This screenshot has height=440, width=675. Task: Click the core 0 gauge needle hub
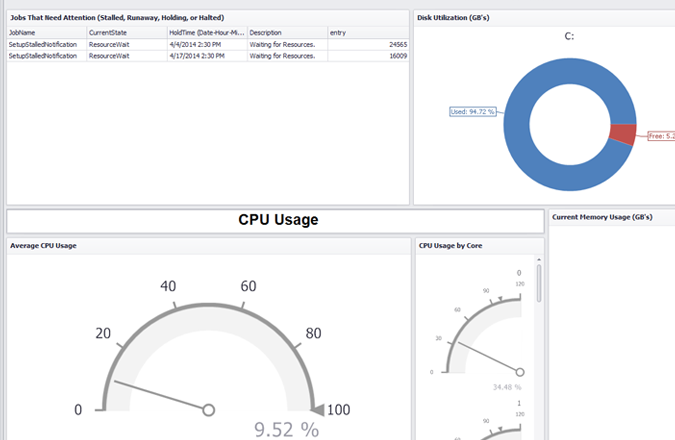[x=520, y=372]
